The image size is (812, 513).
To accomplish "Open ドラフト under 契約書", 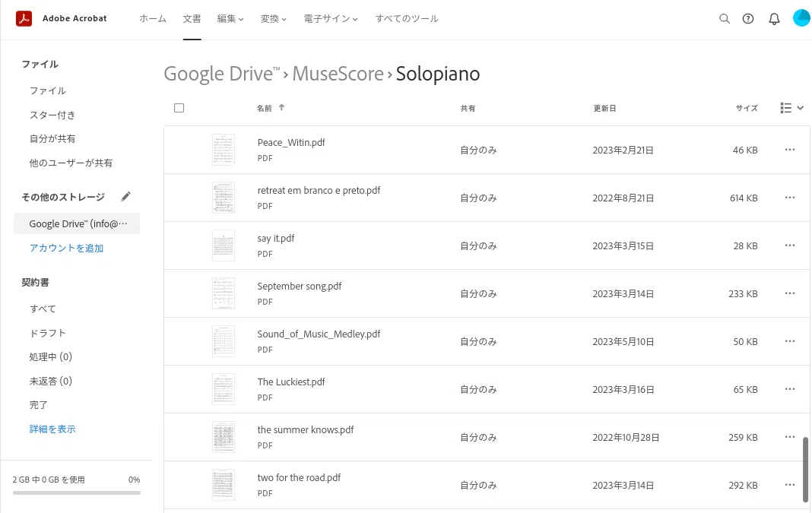I will pyautogui.click(x=48, y=333).
